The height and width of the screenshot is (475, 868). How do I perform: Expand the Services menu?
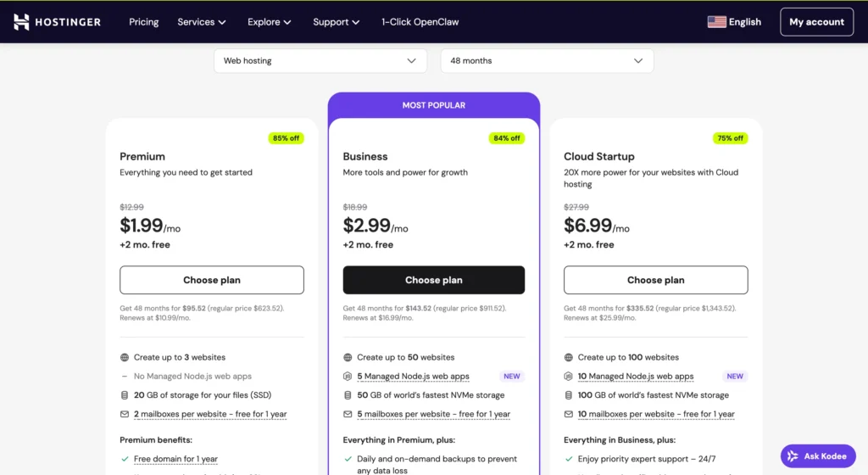(202, 22)
